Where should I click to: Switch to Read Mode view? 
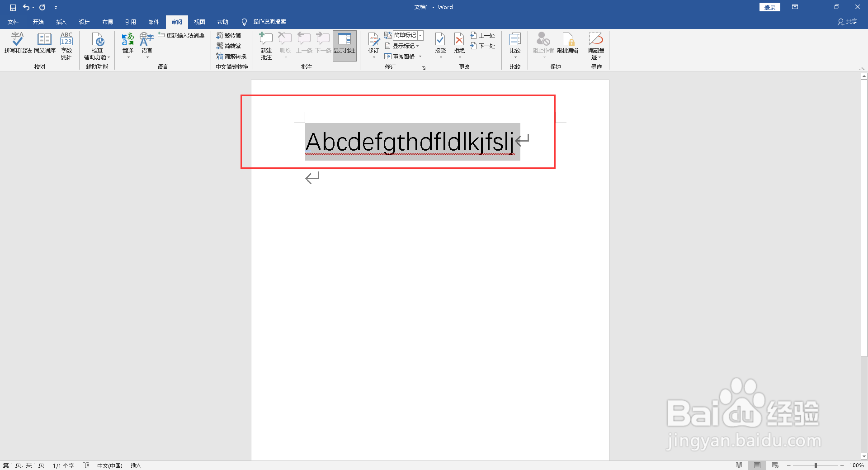(739, 465)
